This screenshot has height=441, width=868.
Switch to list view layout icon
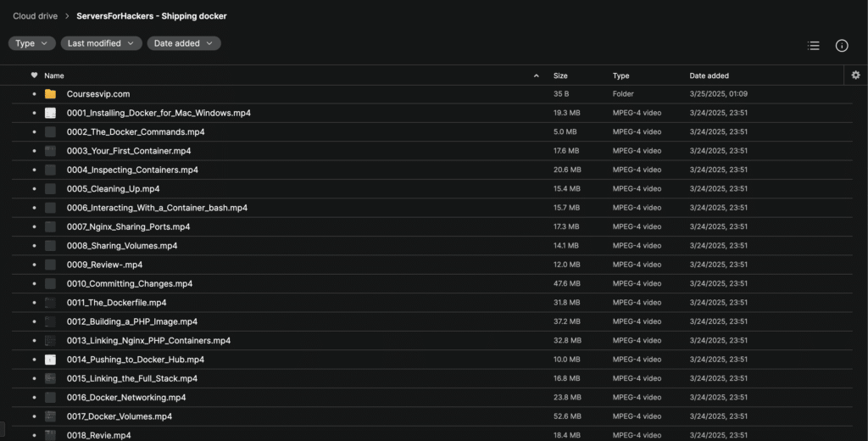click(813, 46)
